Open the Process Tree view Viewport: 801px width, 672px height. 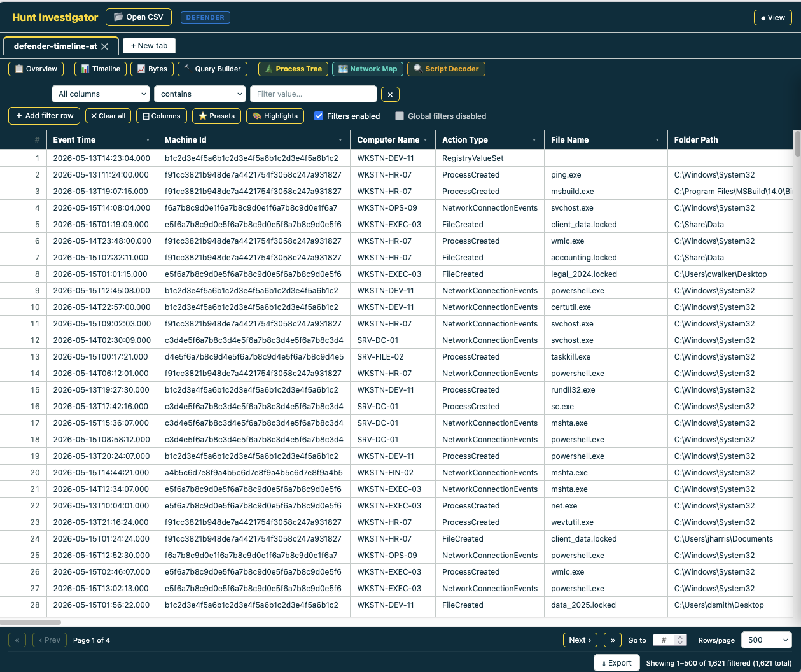(293, 69)
